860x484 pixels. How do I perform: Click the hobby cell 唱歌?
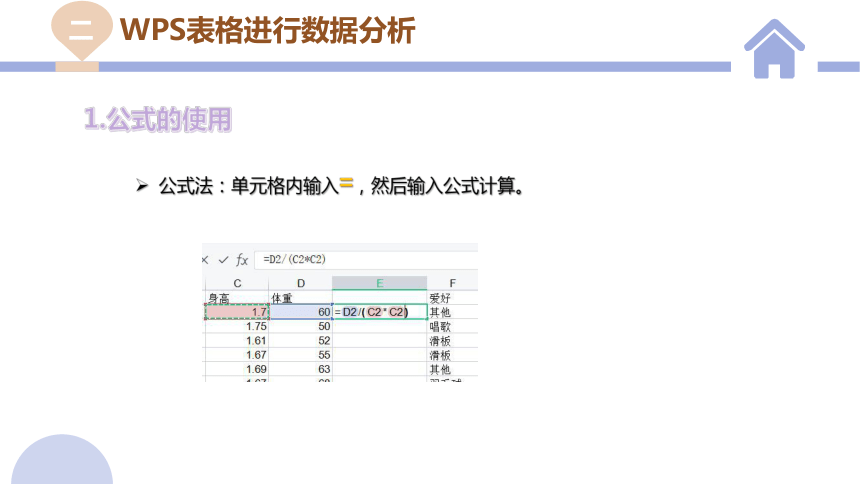click(452, 327)
